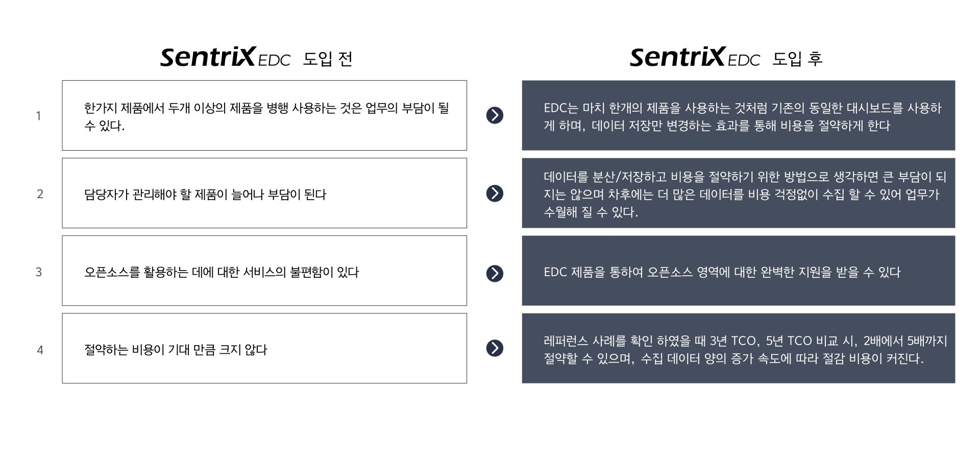Click the arrow icon in row 2
Screen dimensions: 980x459
pyautogui.click(x=495, y=194)
